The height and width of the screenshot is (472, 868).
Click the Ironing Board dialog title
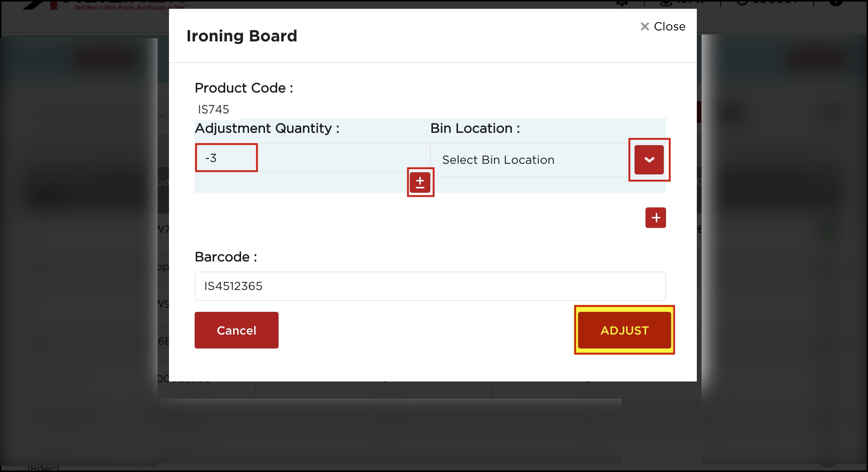pyautogui.click(x=242, y=36)
